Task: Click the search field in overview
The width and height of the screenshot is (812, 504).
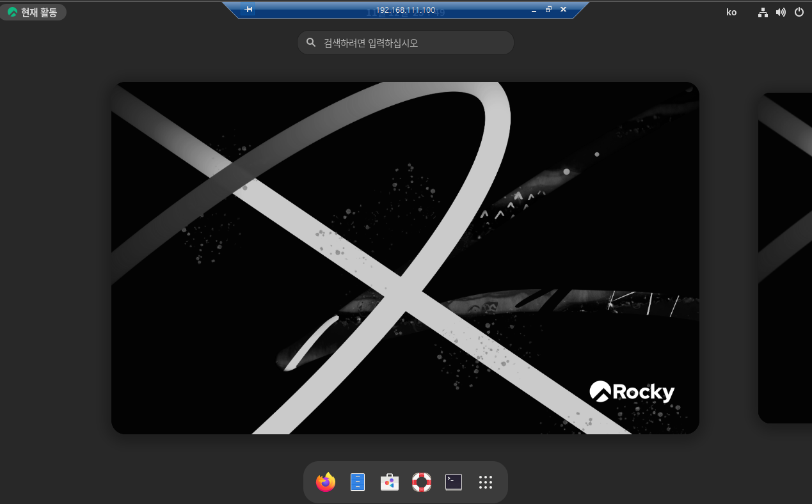Action: (x=406, y=43)
